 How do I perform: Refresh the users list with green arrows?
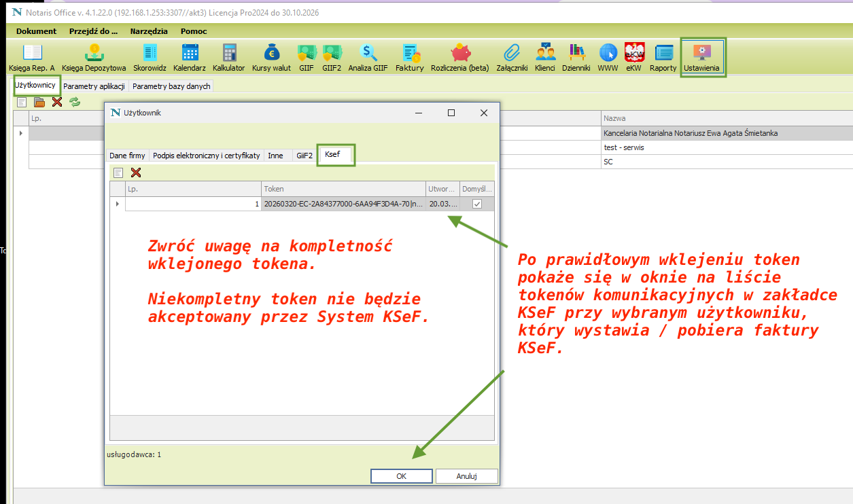click(75, 102)
